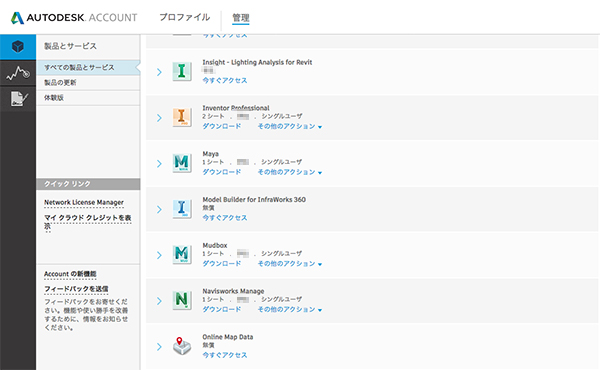Viewport: 600px width, 370px height.
Task: Expand the Inventor Professional row
Action: tap(159, 118)
